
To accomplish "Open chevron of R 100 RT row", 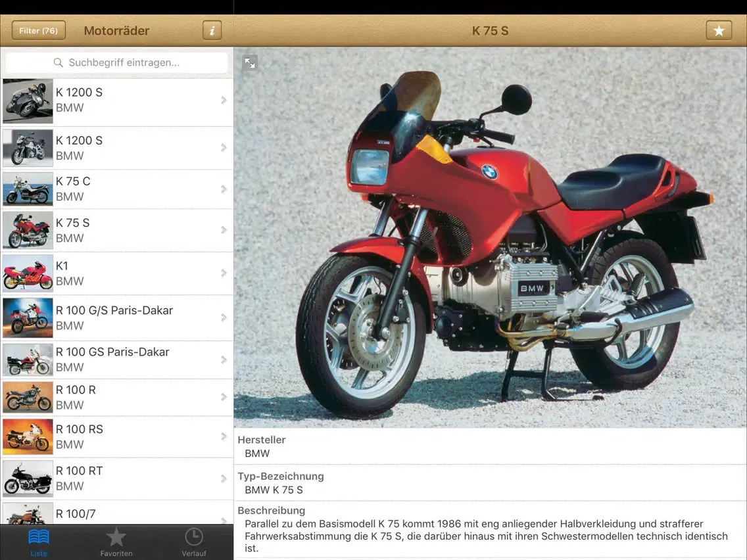I will 224,478.
